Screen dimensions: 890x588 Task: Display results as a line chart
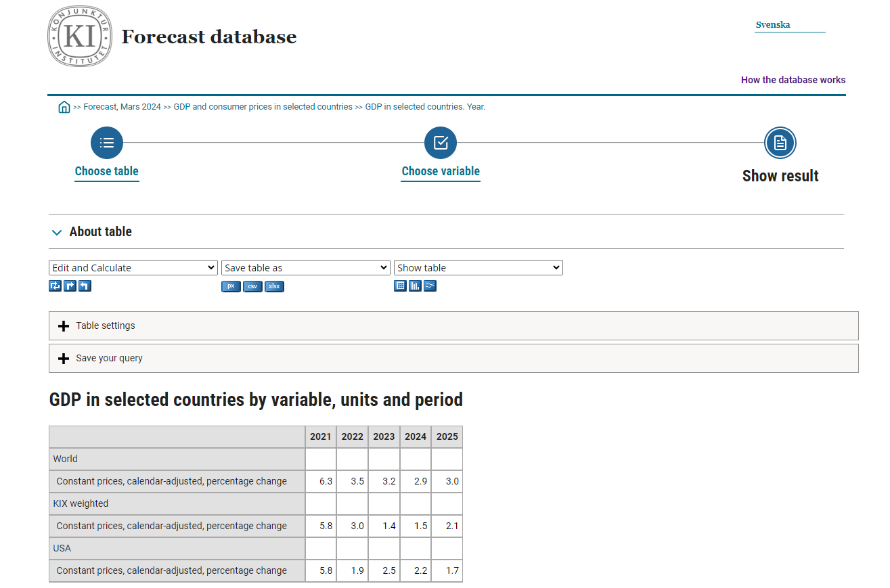coord(430,286)
